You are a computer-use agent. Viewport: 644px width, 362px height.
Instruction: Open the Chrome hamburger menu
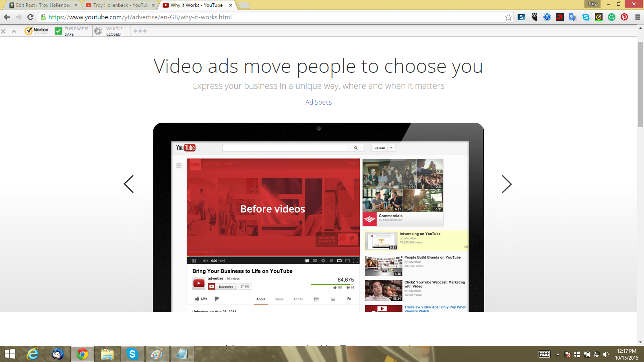pos(638,17)
